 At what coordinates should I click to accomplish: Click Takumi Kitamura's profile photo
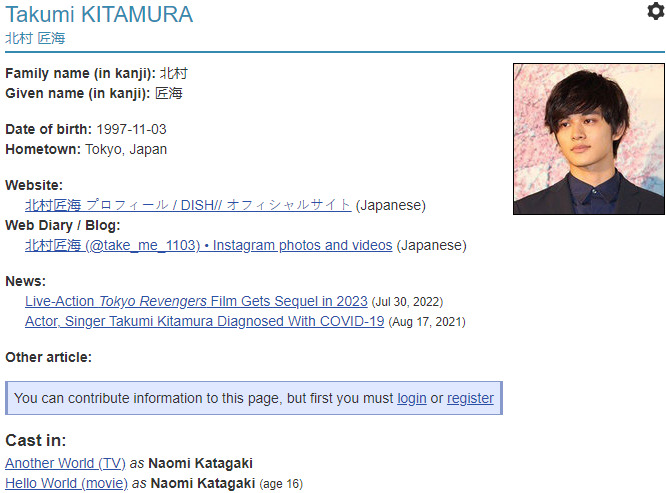tap(588, 139)
